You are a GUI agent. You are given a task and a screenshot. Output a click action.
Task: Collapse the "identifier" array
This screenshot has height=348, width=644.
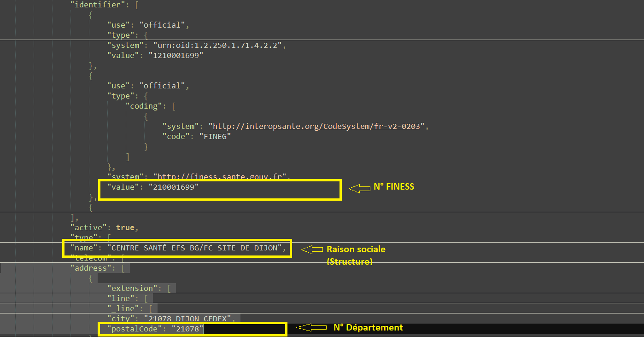(136, 5)
